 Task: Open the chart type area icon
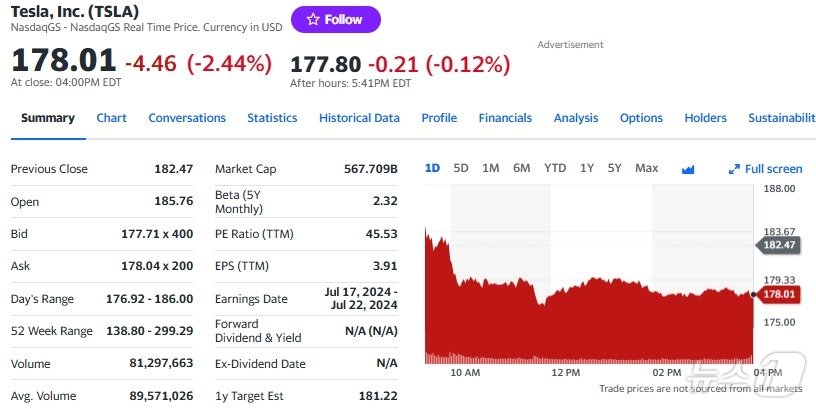tap(688, 169)
